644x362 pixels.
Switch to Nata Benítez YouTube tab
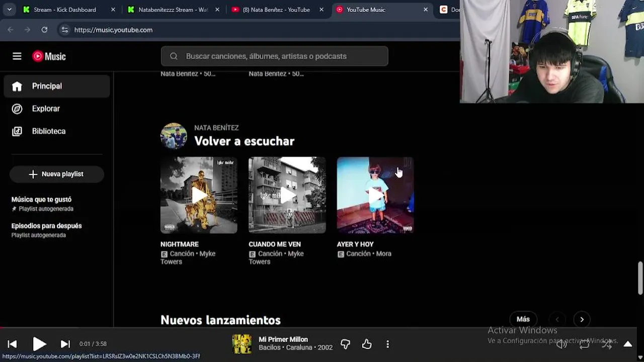click(276, 10)
